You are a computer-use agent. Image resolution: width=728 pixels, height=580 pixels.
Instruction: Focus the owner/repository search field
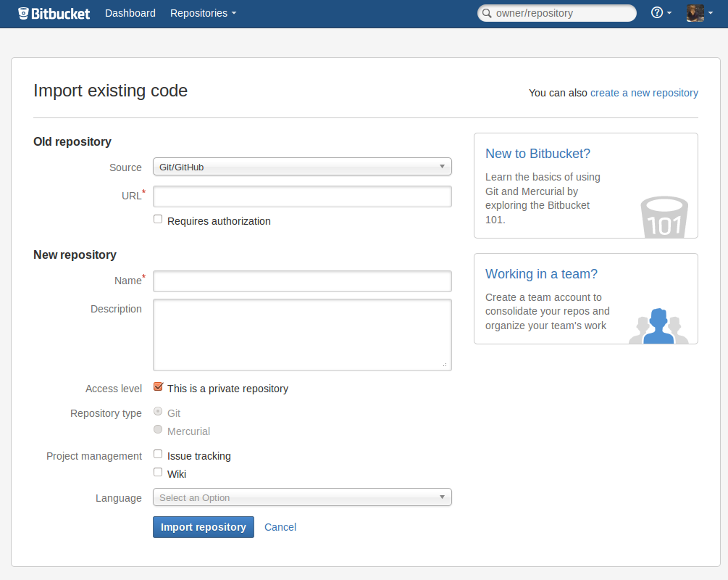pyautogui.click(x=556, y=13)
